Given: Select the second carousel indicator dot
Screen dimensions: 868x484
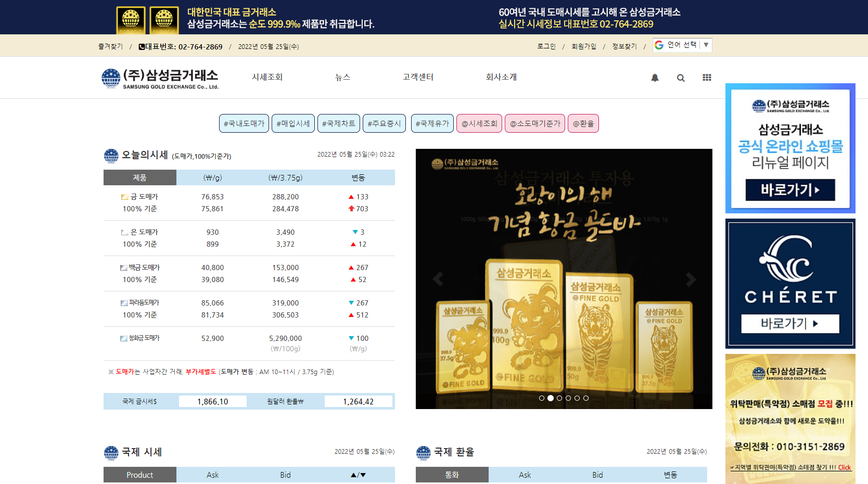Looking at the screenshot, I should [551, 398].
